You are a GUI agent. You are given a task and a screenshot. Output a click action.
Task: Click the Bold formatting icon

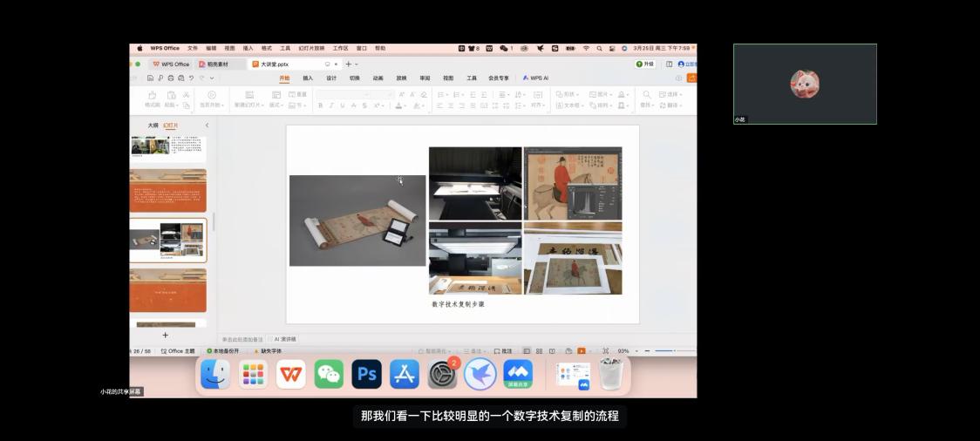(320, 105)
